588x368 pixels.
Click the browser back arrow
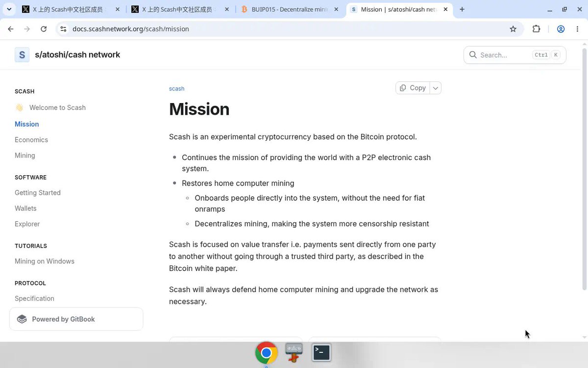coord(11,29)
